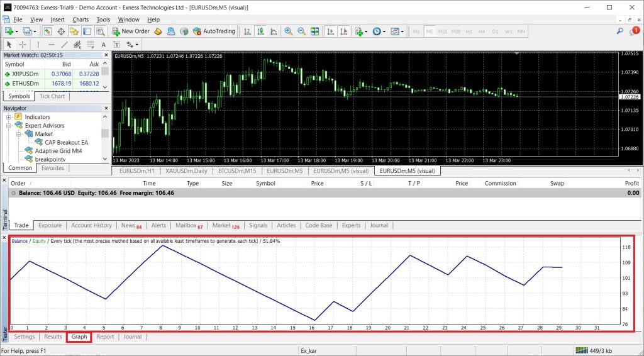The image size is (644, 356).
Task: Zoom out of the chart
Action: pyautogui.click(x=301, y=31)
